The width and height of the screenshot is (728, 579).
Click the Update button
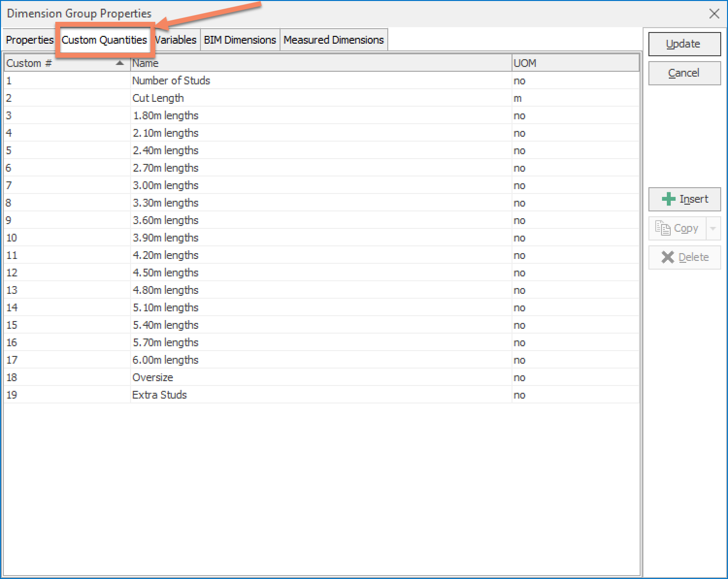(684, 44)
